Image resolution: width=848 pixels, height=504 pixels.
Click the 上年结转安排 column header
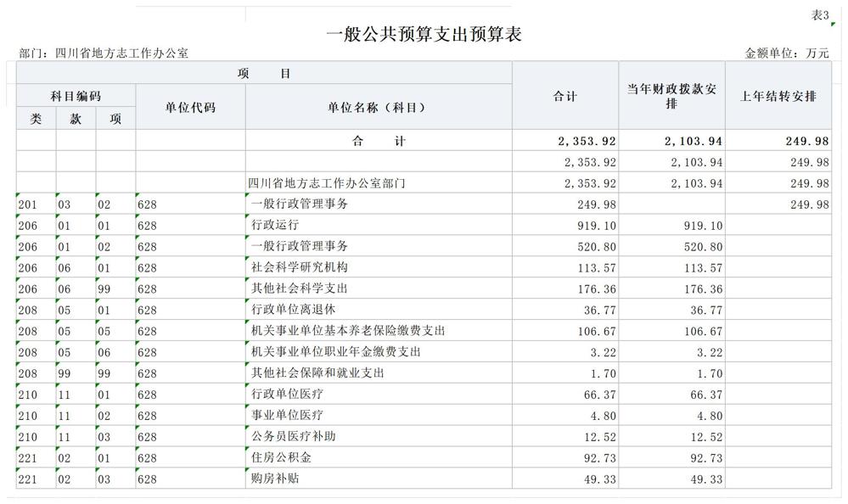click(x=778, y=96)
